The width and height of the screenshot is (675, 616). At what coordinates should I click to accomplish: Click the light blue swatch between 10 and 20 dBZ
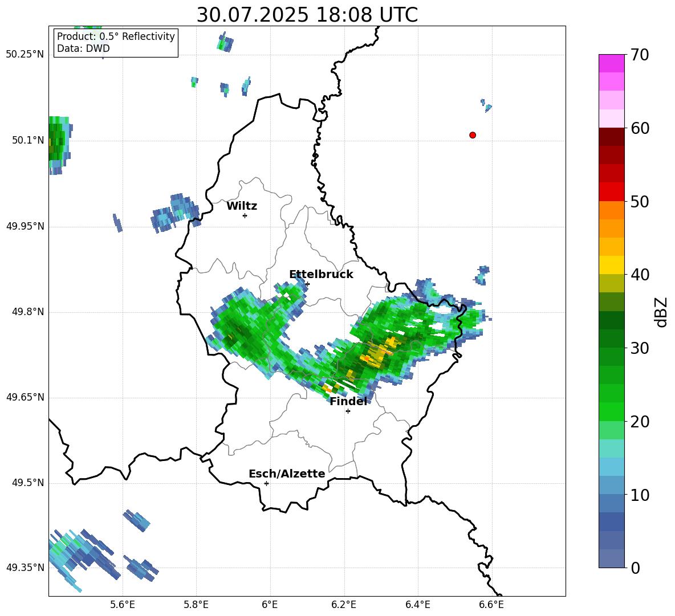[611, 467]
